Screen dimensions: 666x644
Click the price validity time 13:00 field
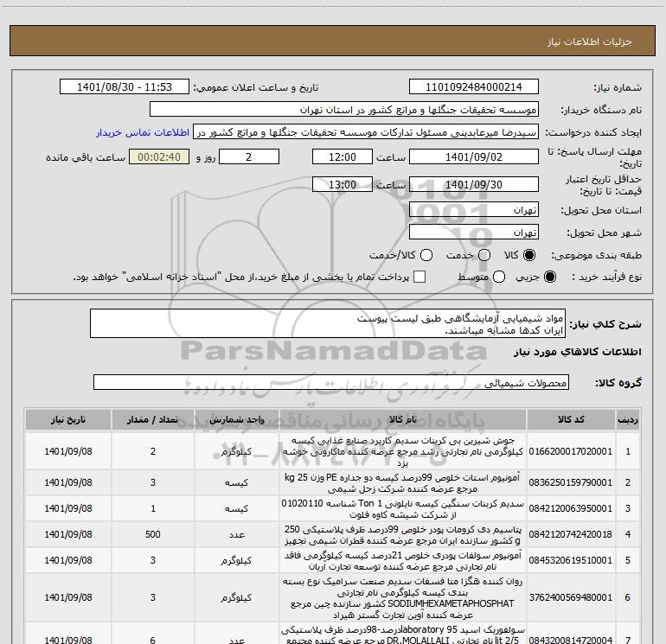(343, 184)
